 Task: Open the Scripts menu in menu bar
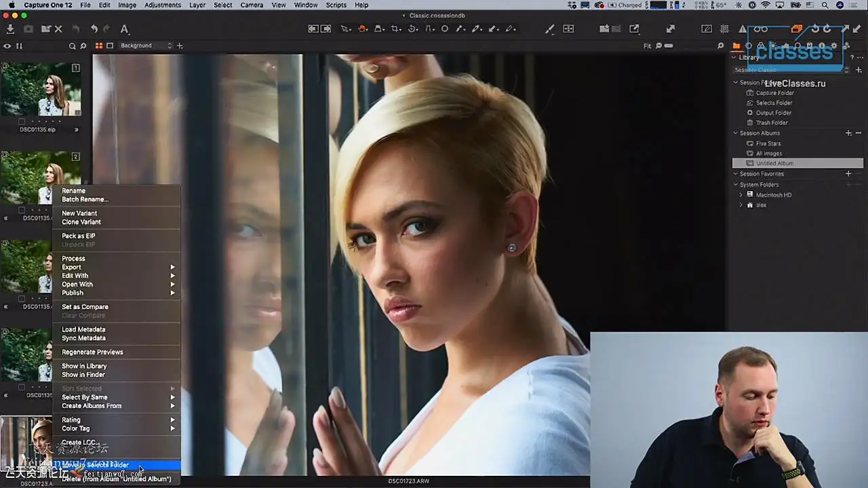click(336, 5)
